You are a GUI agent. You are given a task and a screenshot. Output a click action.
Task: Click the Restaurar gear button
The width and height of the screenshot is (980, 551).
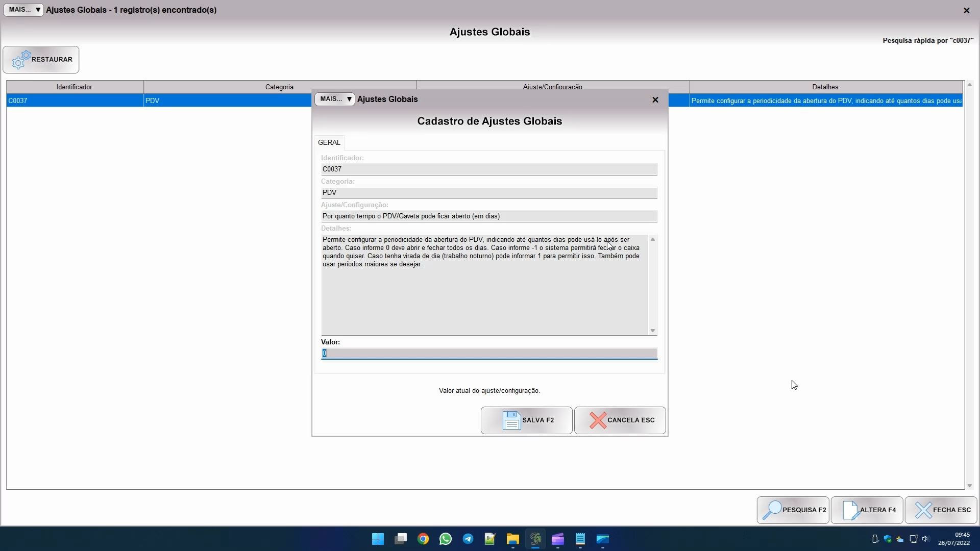click(41, 60)
